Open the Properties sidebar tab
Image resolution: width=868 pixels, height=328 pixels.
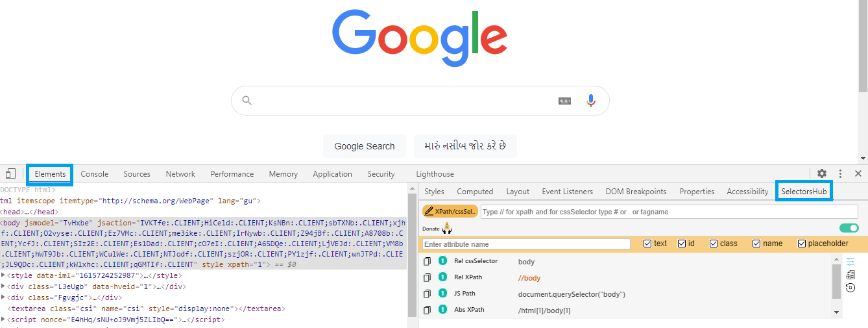697,192
